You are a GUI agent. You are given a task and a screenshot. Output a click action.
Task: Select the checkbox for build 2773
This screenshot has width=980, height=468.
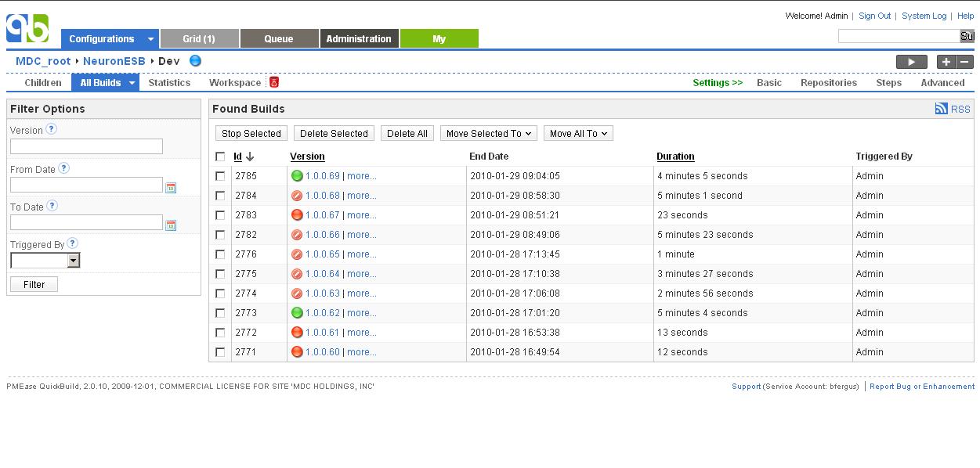pyautogui.click(x=220, y=313)
